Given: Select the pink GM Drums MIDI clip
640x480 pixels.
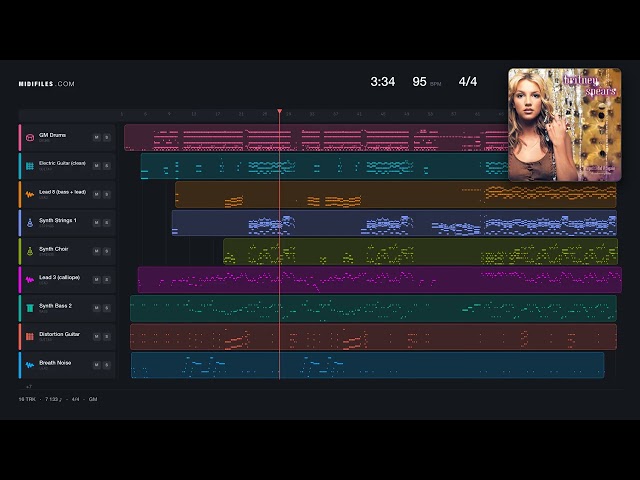Looking at the screenshot, I should tap(316, 138).
